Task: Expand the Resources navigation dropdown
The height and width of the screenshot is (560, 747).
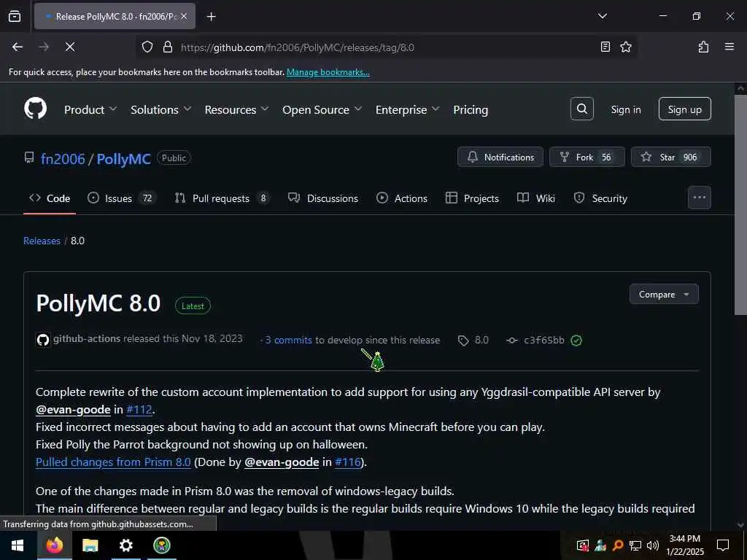Action: click(x=236, y=109)
